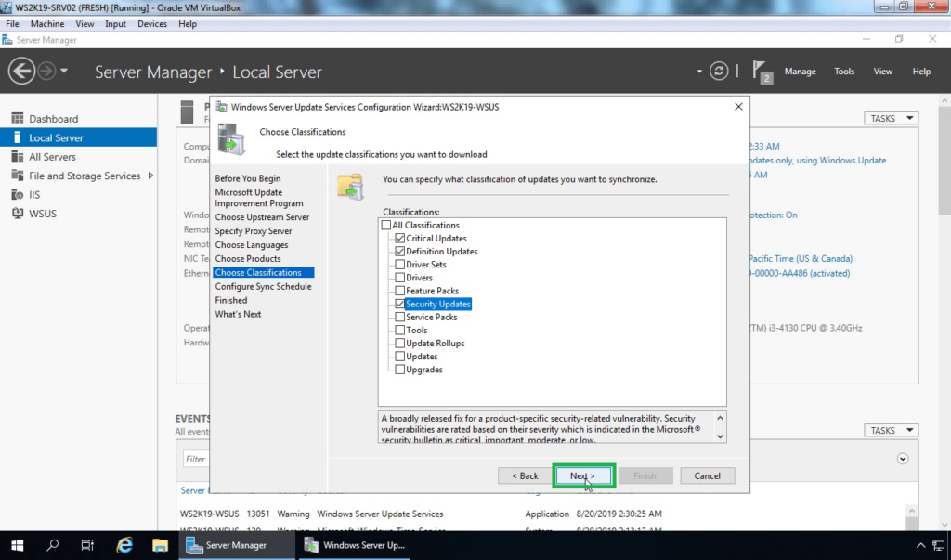Click the Server Manager forward arrow

pyautogui.click(x=46, y=71)
